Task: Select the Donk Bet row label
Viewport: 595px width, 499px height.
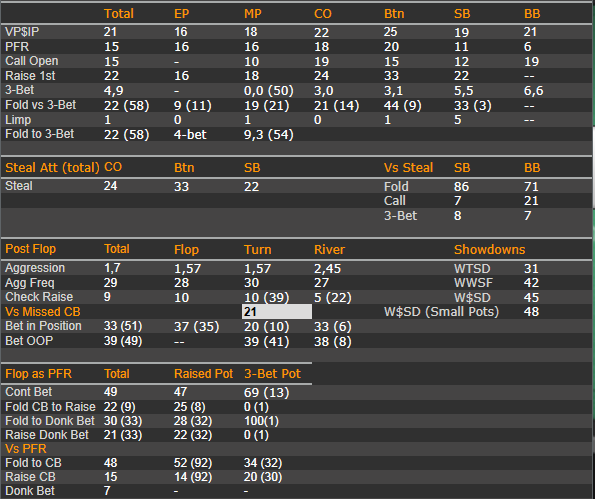Action: (30, 491)
